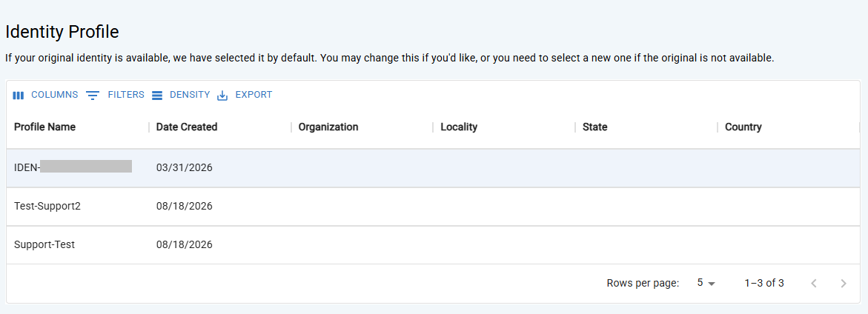This screenshot has height=314, width=868.
Task: Sort by Locality column header
Action: coord(459,127)
